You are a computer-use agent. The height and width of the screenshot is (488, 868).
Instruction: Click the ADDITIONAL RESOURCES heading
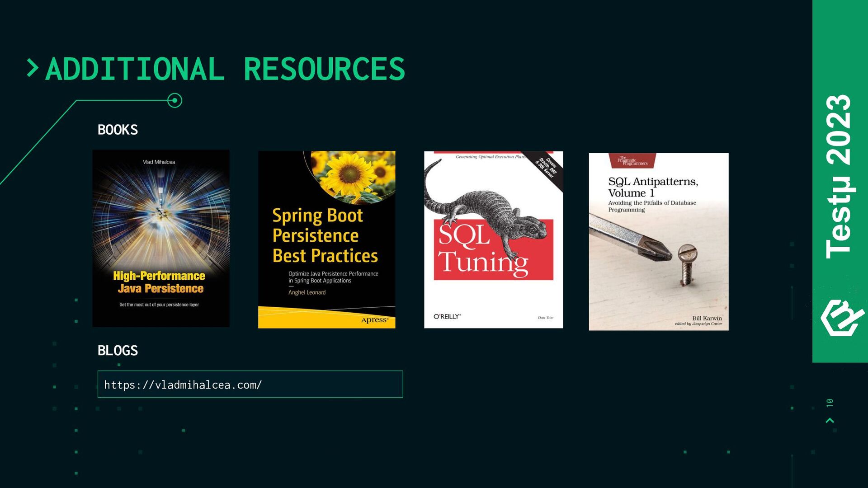pyautogui.click(x=225, y=69)
